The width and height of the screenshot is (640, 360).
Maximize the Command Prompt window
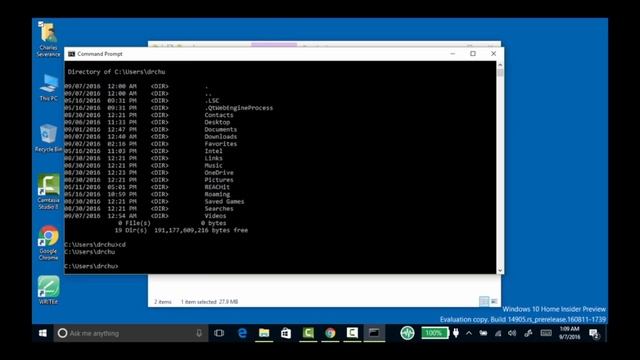[473, 53]
